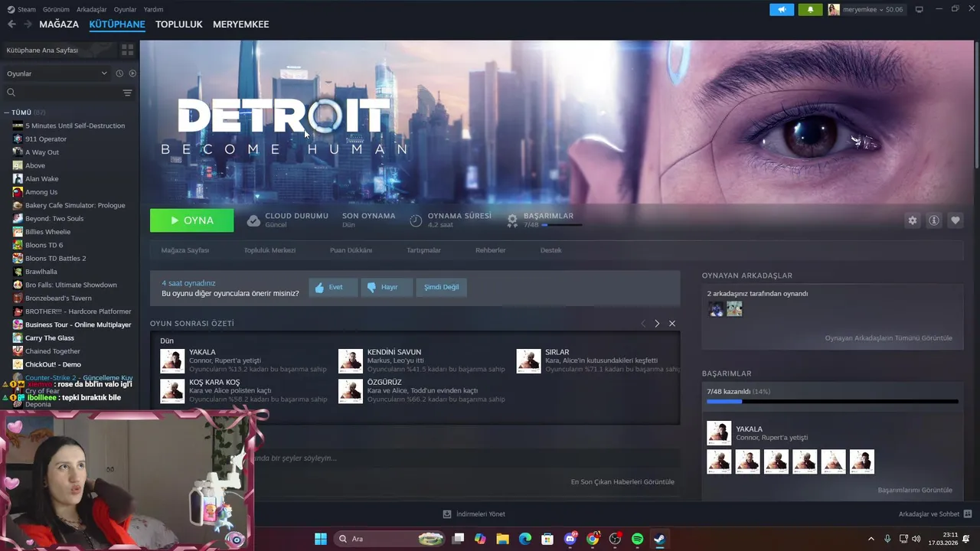Image resolution: width=980 pixels, height=551 pixels.
Task: Open the Görünüm menu
Action: pyautogui.click(x=56, y=9)
